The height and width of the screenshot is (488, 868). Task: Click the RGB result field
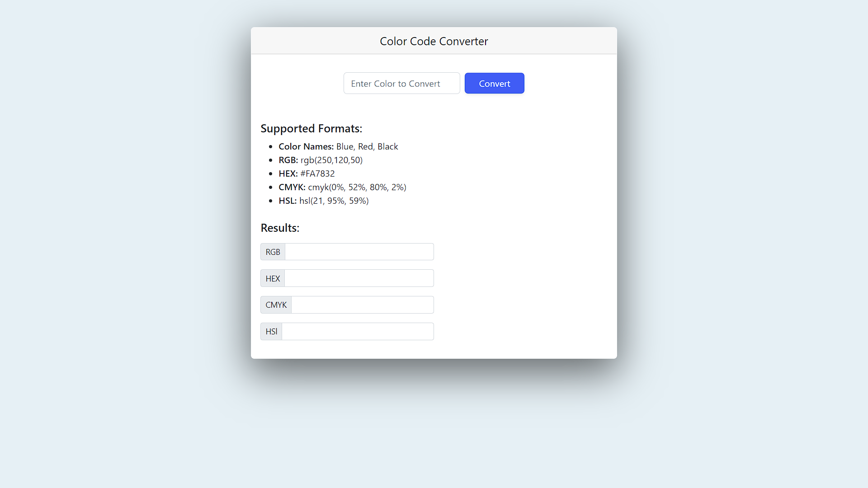[x=359, y=252]
